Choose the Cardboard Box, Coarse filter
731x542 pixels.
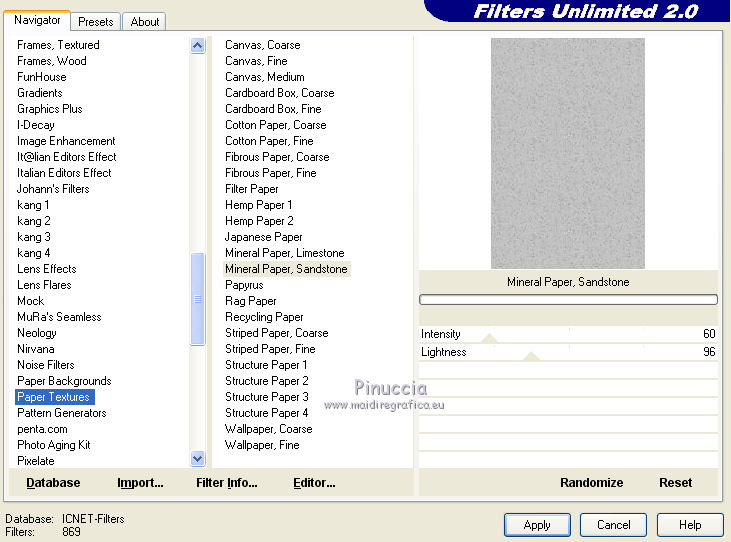(x=280, y=93)
